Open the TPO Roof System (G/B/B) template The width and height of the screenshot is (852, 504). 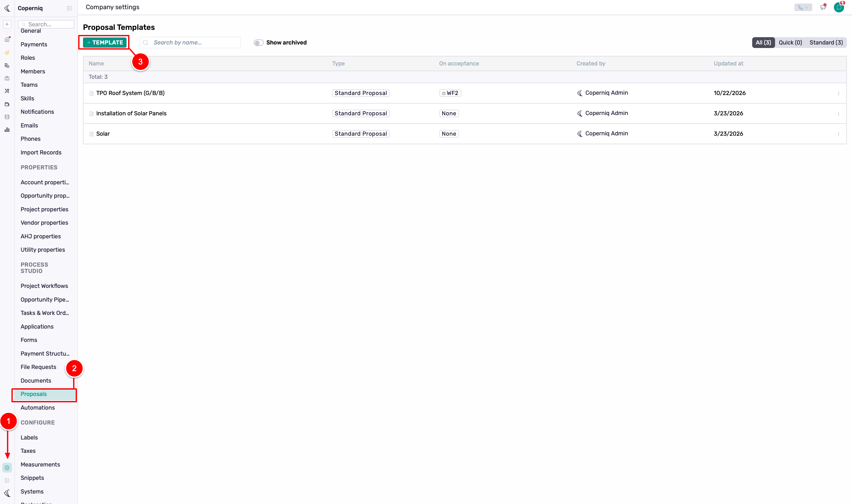coord(130,93)
